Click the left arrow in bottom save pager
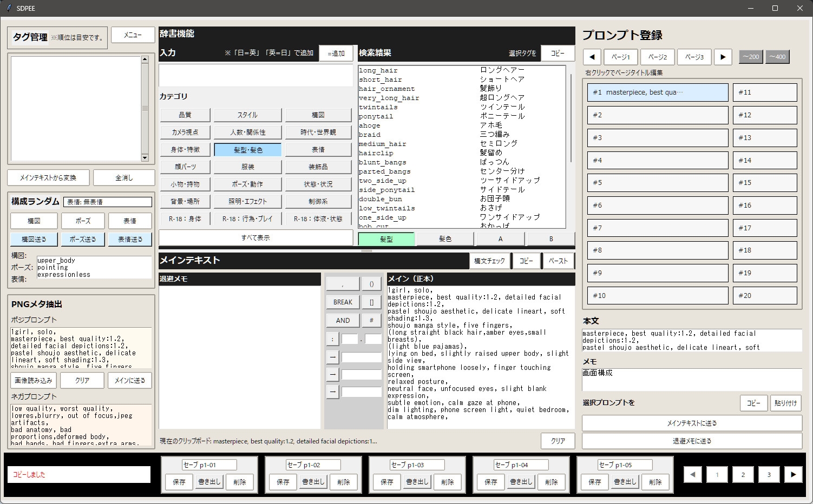This screenshot has width=813, height=504. point(692,474)
